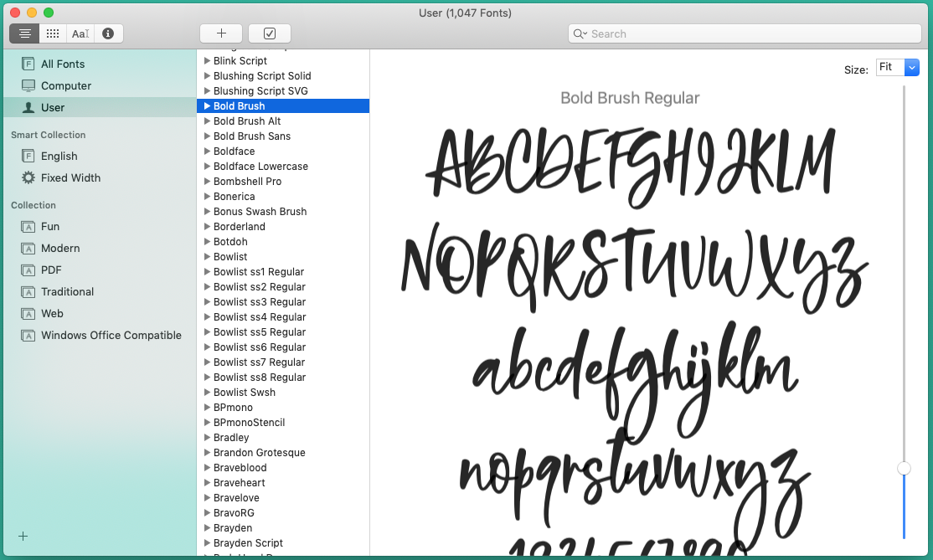Expand the Bold Brush Alt family
933x560 pixels.
coord(207,121)
